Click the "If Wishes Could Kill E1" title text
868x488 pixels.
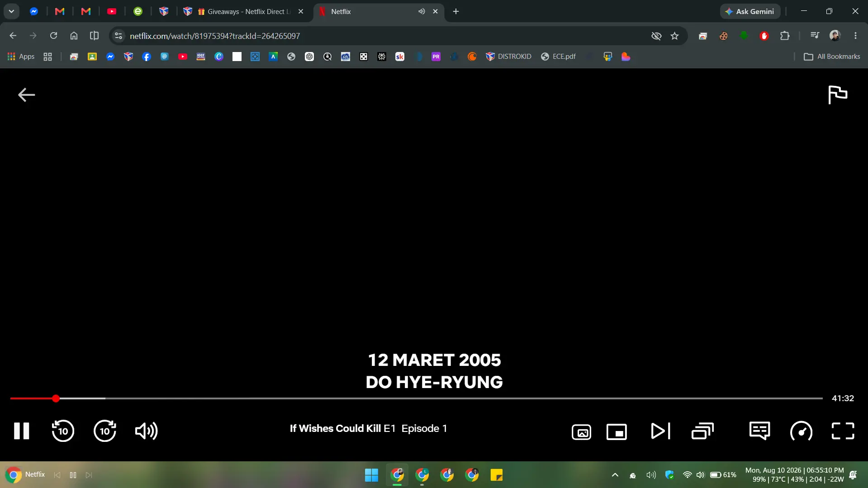pos(342,428)
